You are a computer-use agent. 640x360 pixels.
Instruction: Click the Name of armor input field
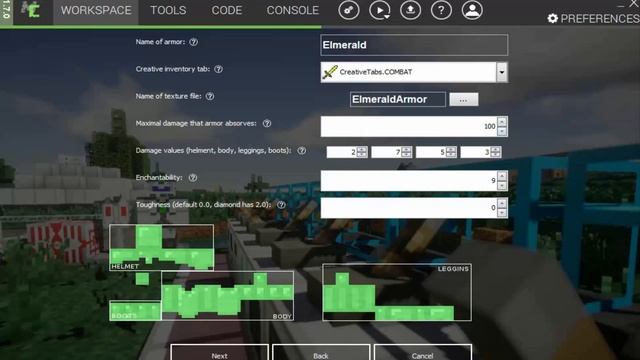coord(414,45)
